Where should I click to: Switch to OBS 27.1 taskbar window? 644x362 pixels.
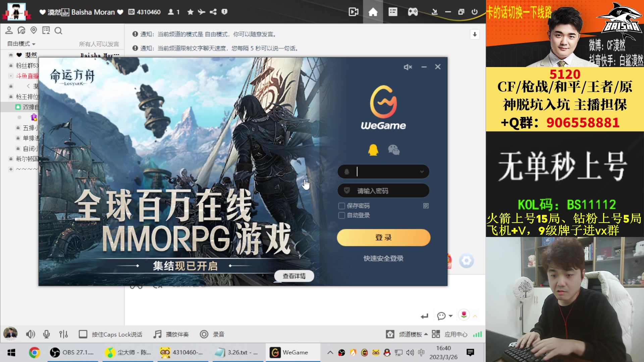[x=72, y=353]
